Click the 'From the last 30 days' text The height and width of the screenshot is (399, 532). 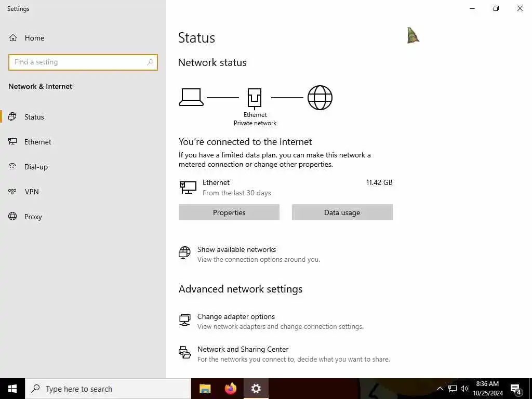pyautogui.click(x=237, y=193)
